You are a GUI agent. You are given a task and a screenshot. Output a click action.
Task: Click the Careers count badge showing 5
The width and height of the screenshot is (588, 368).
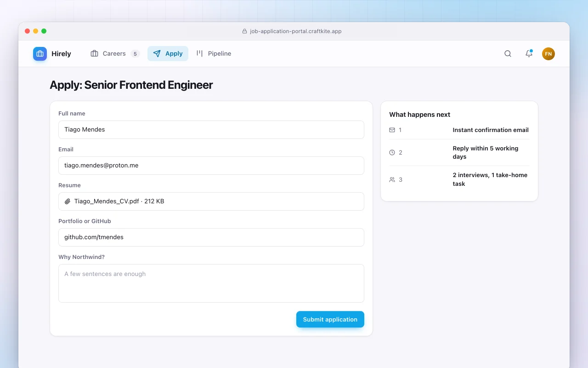click(x=135, y=54)
